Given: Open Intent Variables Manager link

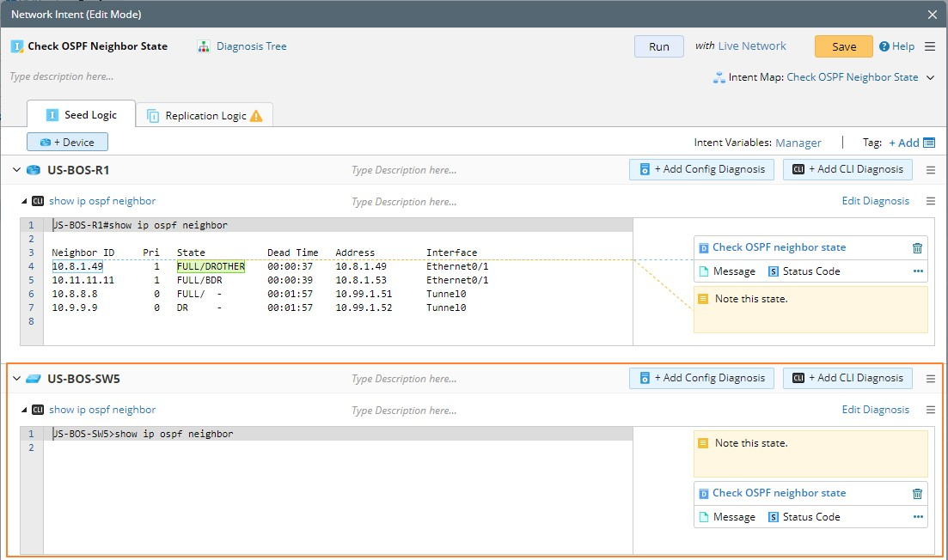Looking at the screenshot, I should (x=798, y=143).
